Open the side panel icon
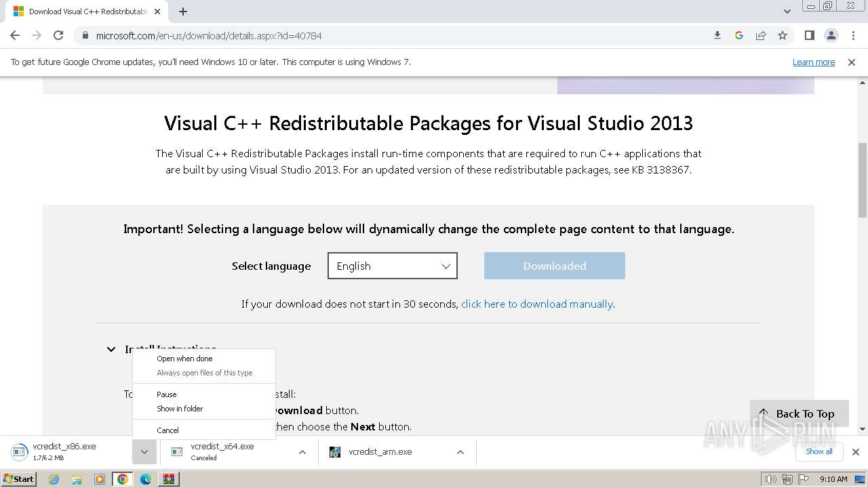 809,35
